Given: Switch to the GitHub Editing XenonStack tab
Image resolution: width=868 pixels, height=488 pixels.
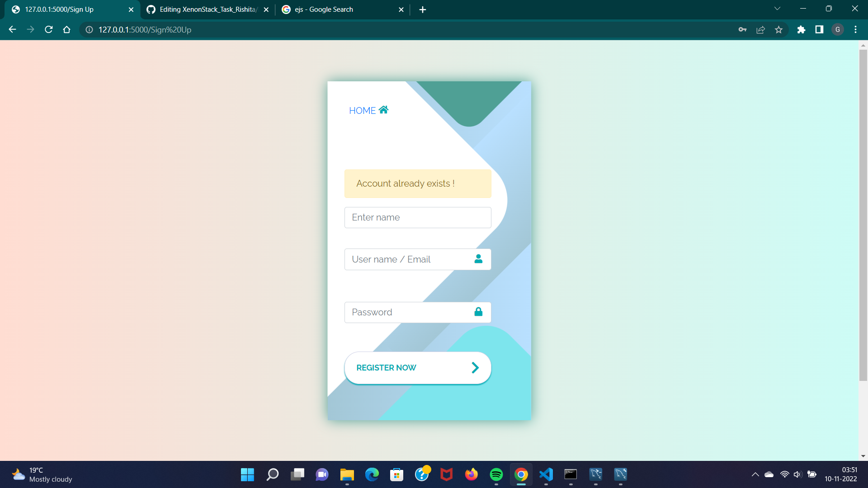Looking at the screenshot, I should point(208,9).
